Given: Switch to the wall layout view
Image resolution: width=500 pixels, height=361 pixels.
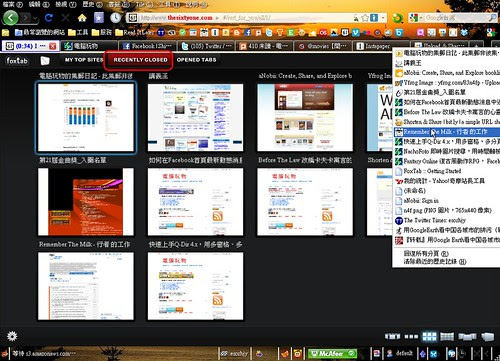Looking at the screenshot, I should [447, 336].
